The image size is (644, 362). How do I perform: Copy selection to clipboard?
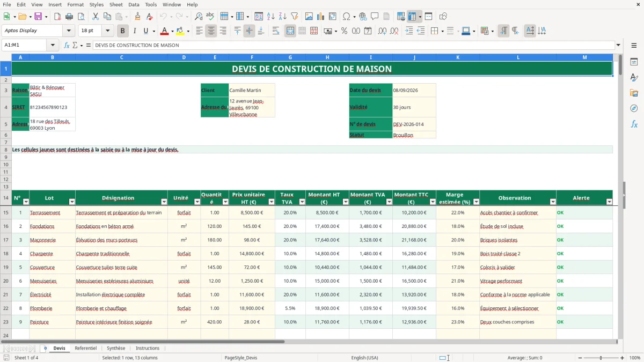107,17
